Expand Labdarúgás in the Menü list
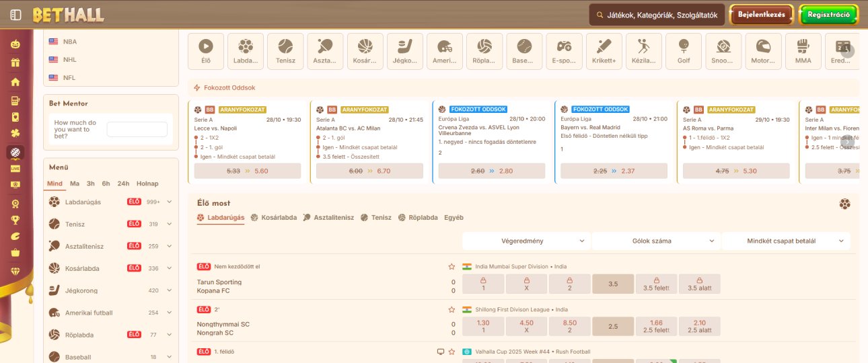This screenshot has height=363, width=868. coord(170,202)
